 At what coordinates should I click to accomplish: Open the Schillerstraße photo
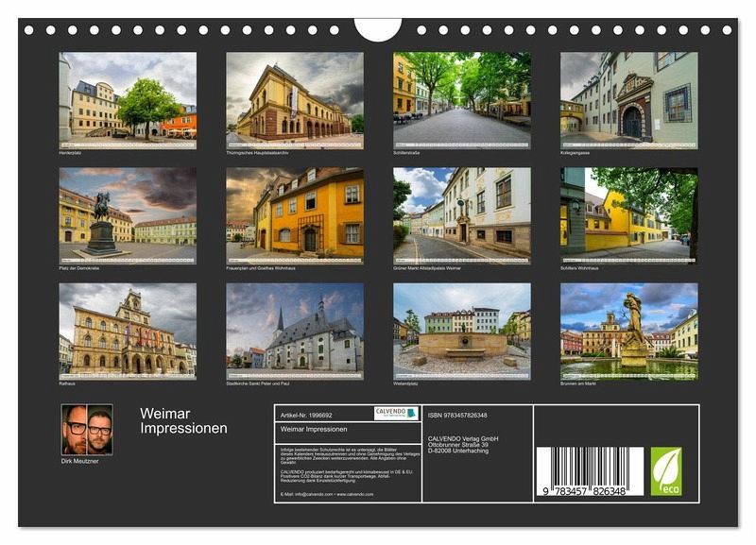click(x=462, y=101)
